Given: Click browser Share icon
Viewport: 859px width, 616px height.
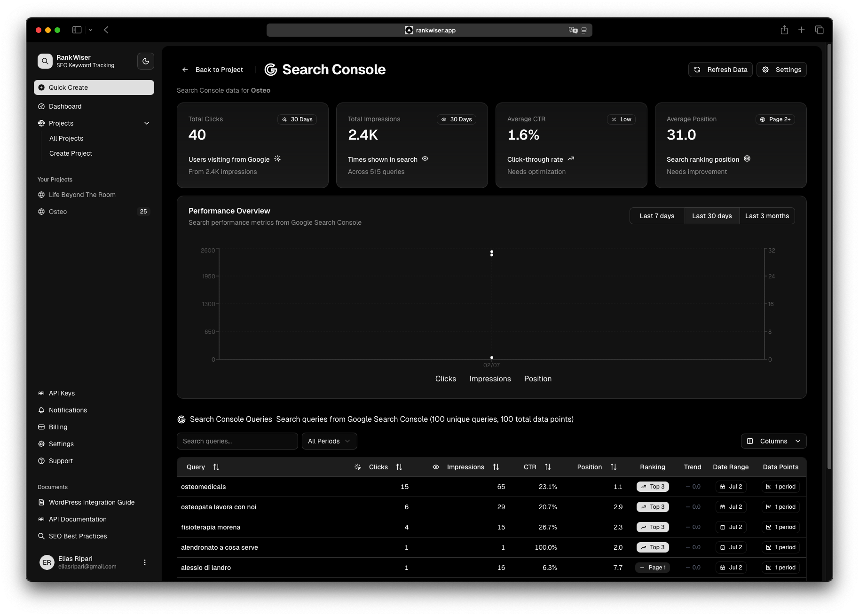Looking at the screenshot, I should pyautogui.click(x=784, y=30).
